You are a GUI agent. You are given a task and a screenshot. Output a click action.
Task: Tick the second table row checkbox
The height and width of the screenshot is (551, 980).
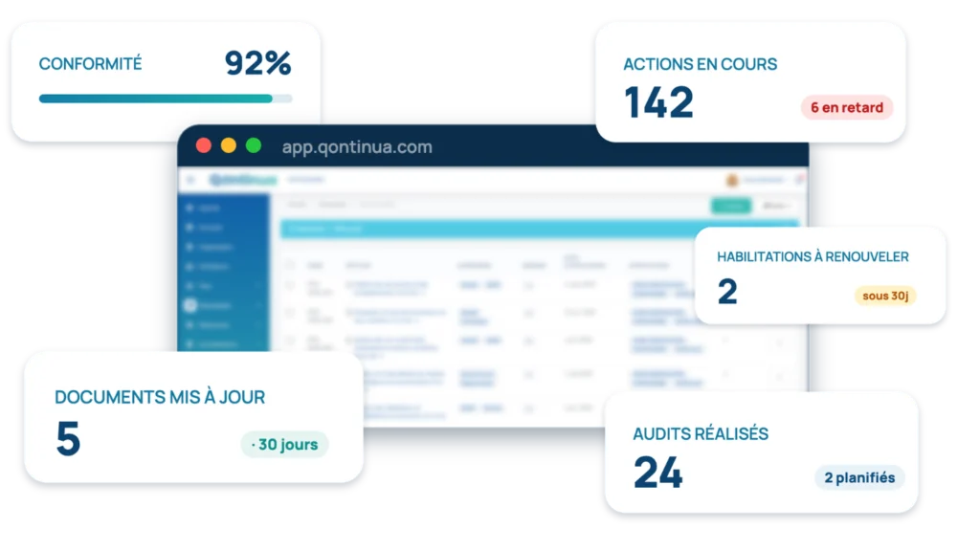click(x=289, y=312)
